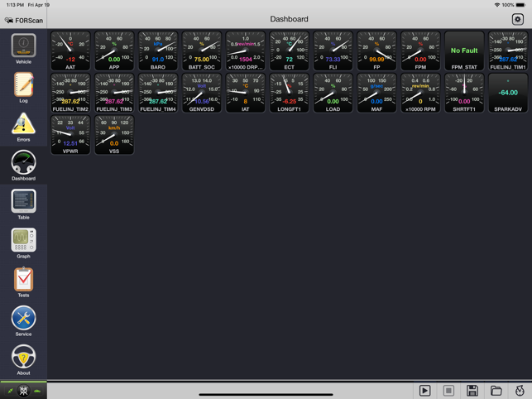Screen dimensions: 532x399
Task: Select the FUELINJ_TIM2 gauge
Action: [70, 93]
